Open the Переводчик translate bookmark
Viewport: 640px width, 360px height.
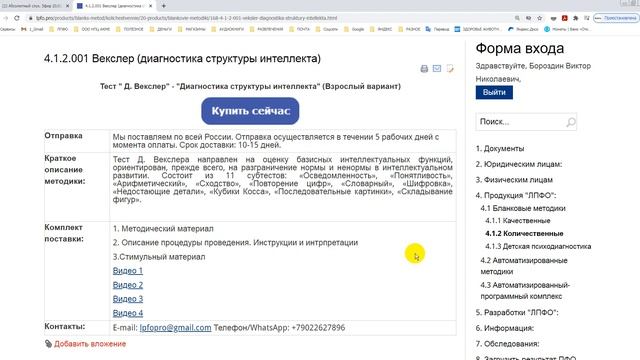[437, 29]
